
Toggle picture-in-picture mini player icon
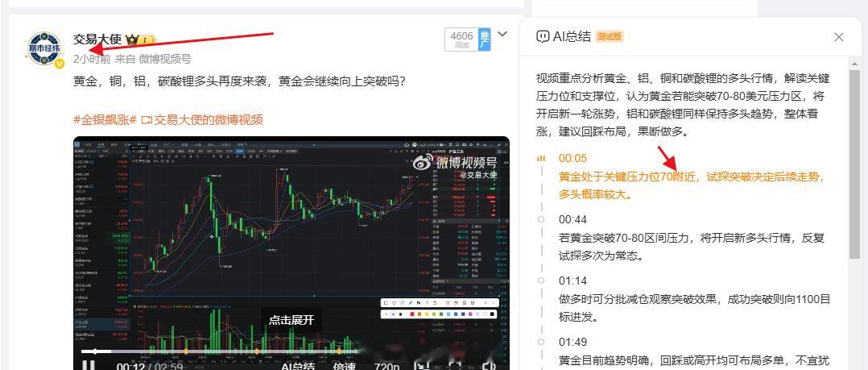(x=423, y=366)
